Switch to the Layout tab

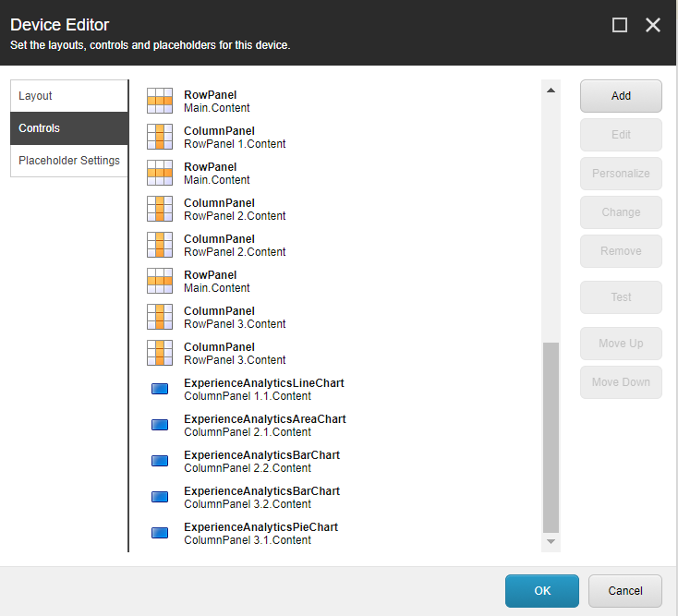click(69, 96)
